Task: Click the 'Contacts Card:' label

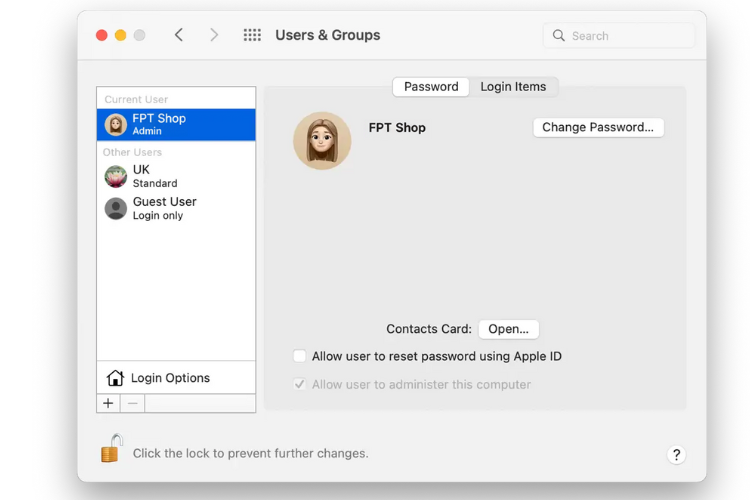Action: click(429, 329)
